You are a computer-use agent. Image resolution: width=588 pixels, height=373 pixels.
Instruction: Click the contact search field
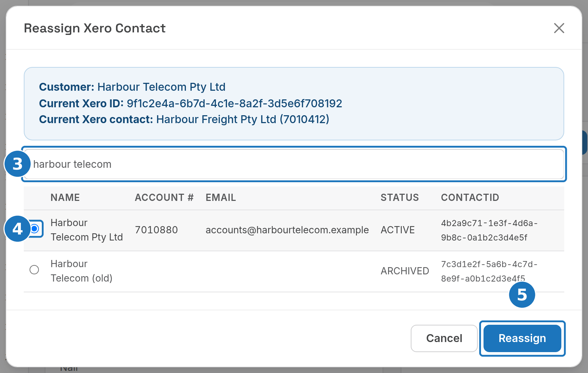click(294, 164)
